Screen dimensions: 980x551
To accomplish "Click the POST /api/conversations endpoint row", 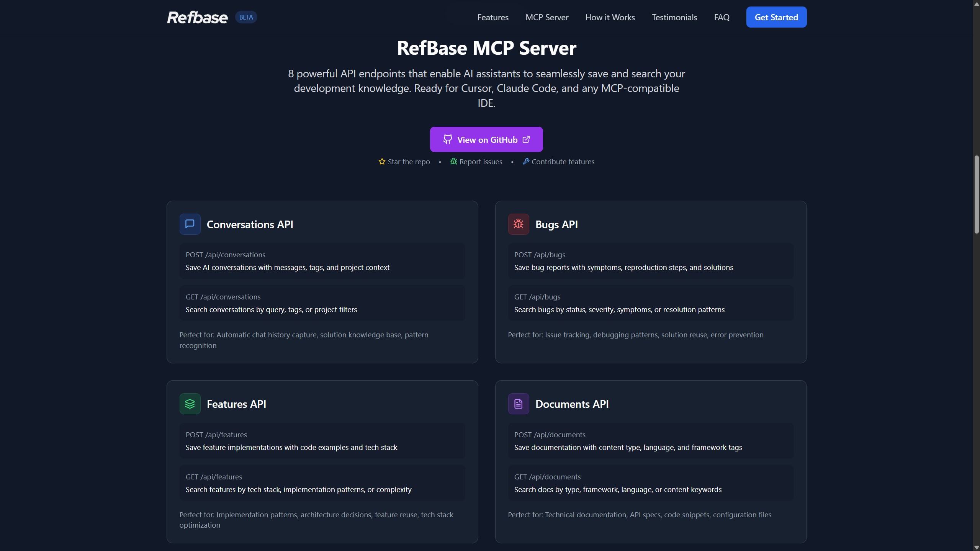I will (x=322, y=261).
